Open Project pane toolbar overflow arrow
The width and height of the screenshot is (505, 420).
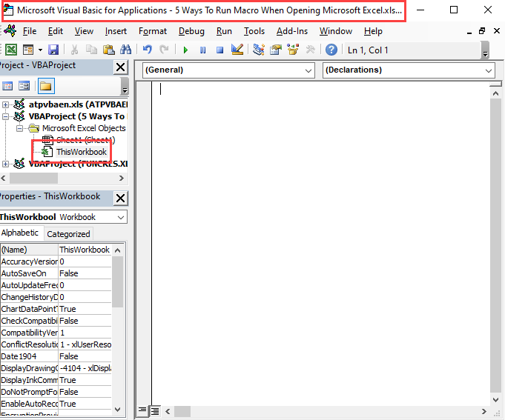125,86
